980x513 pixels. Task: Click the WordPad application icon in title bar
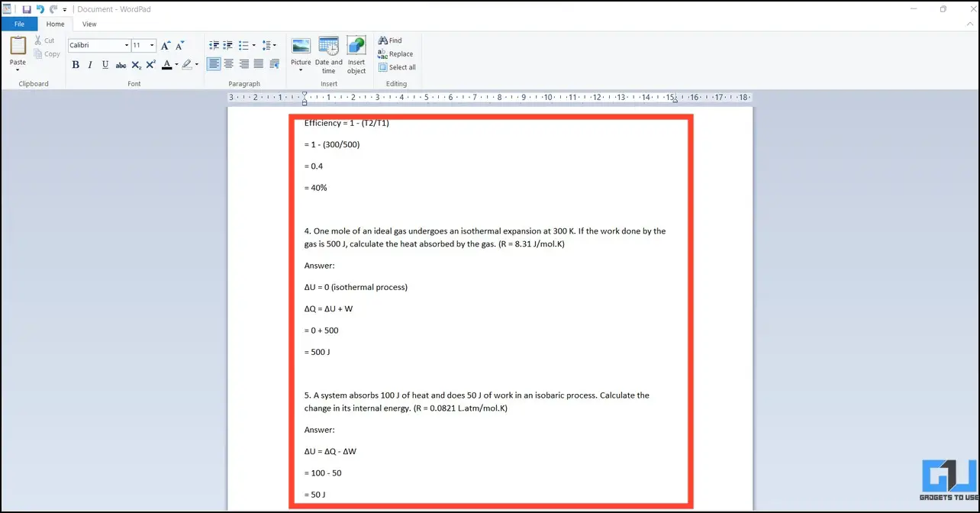click(7, 9)
